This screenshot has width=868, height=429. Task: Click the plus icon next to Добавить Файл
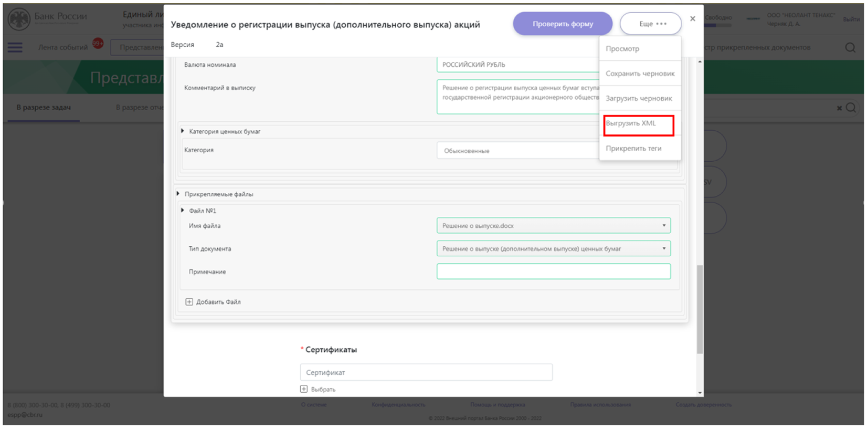coord(189,302)
